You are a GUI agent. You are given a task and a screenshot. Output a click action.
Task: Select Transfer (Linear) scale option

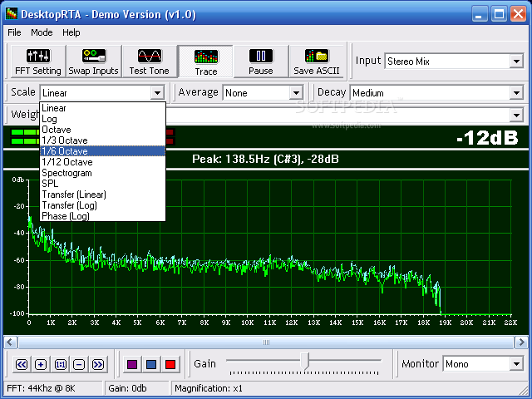(102, 195)
